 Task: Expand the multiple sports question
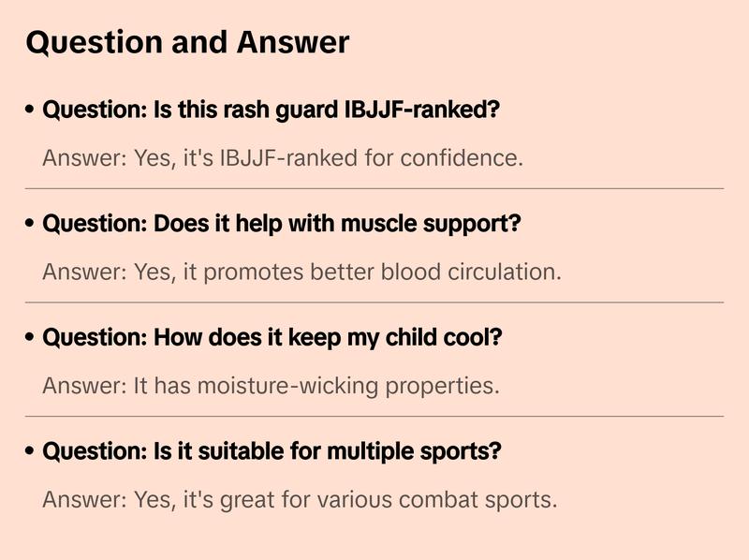pyautogui.click(x=272, y=451)
